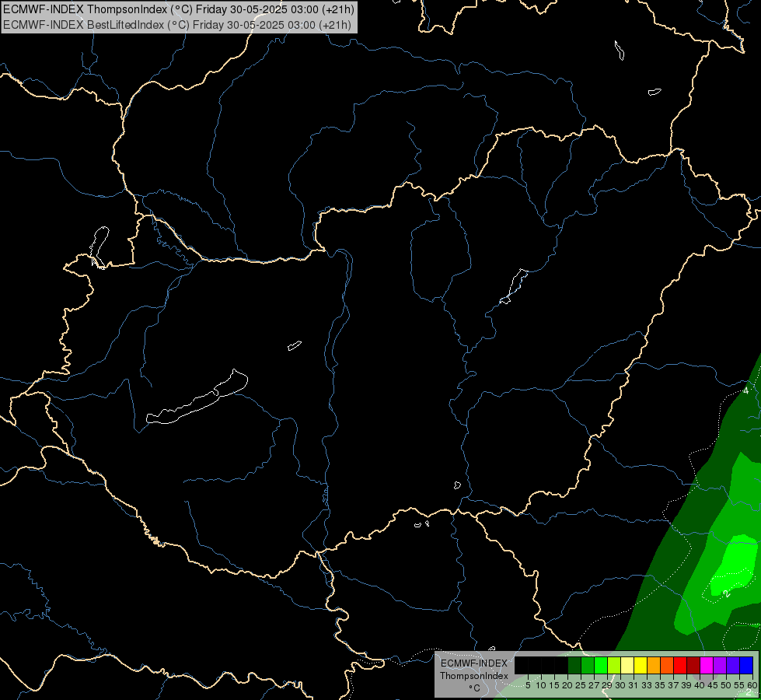Image resolution: width=761 pixels, height=700 pixels.
Task: Click the legend tick label '40'
Action: click(700, 685)
